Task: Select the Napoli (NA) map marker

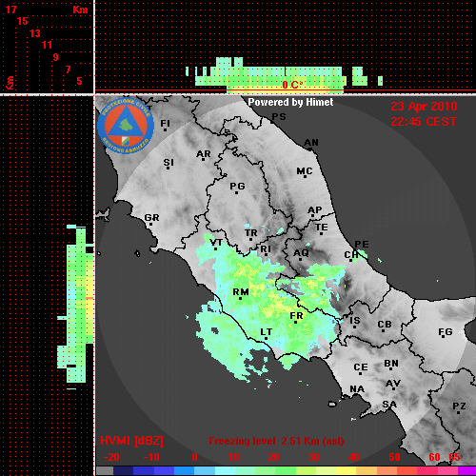Action: 357,388
